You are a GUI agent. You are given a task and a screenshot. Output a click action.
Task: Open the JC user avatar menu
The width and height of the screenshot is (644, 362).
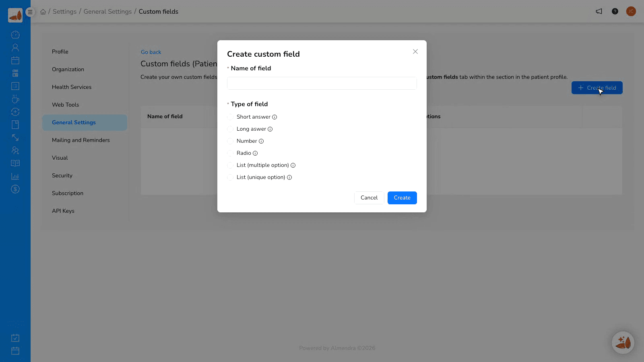pyautogui.click(x=631, y=11)
